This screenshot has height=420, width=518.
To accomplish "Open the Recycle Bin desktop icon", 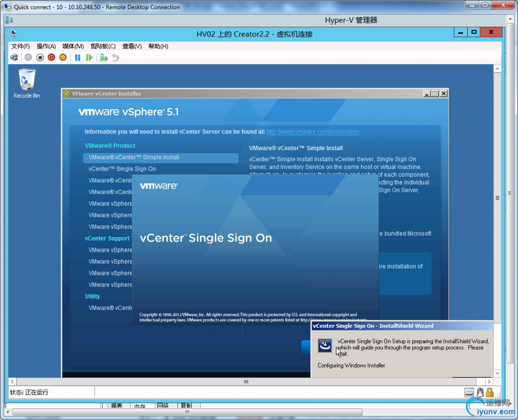I will [x=27, y=83].
